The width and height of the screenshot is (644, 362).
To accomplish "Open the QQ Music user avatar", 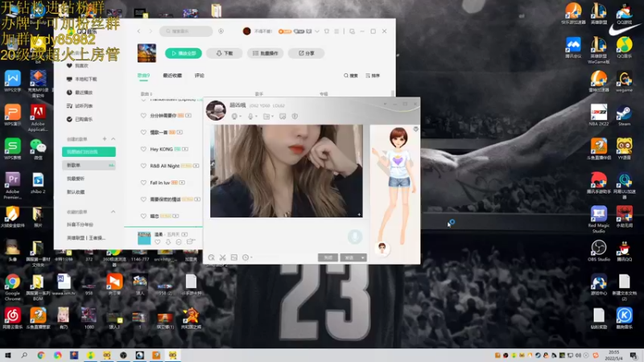I will (246, 31).
